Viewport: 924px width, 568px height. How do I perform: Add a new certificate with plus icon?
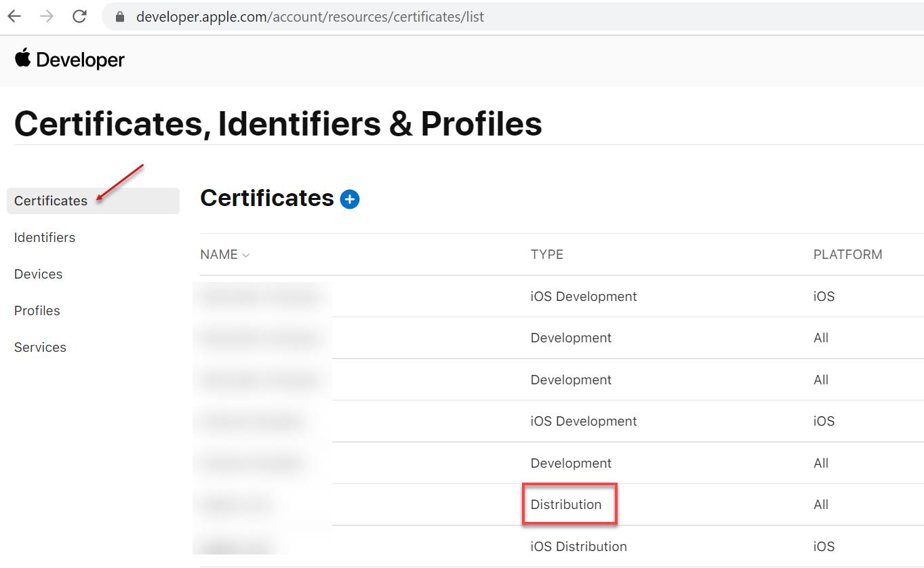[x=350, y=199]
